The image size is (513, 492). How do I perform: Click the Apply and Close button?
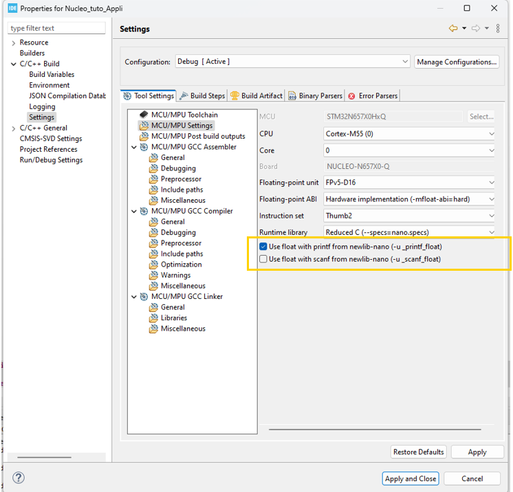tap(410, 479)
